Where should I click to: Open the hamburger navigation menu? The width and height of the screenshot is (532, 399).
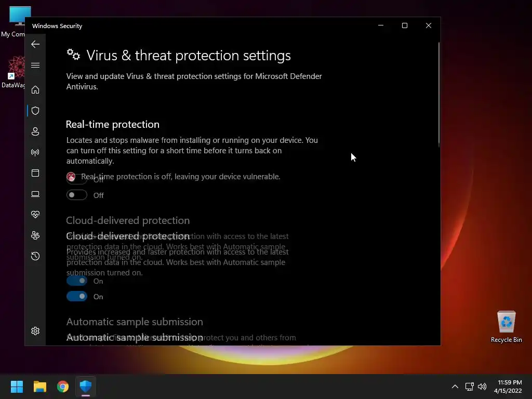click(35, 65)
